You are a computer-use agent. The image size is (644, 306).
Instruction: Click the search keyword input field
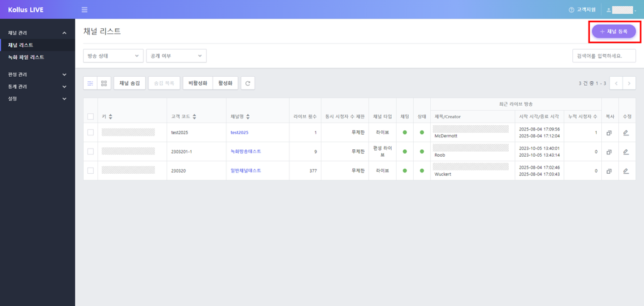[x=604, y=56]
